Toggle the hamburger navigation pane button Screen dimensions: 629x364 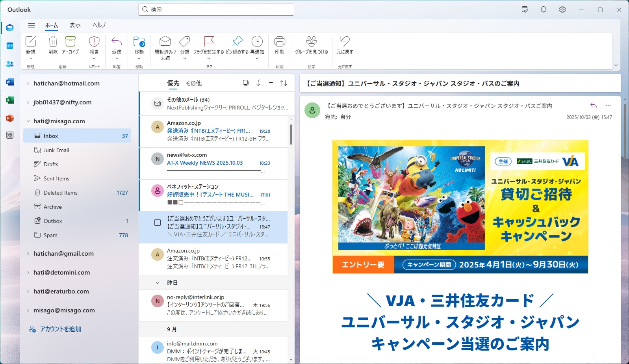[32, 25]
